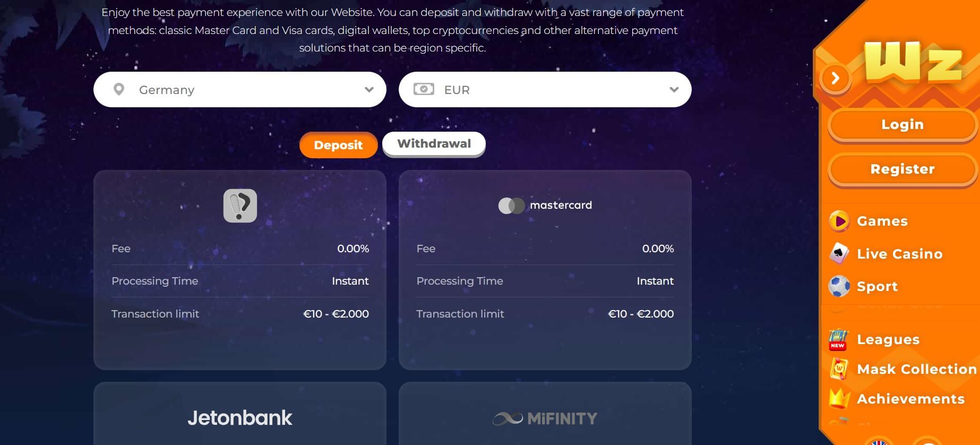Click the Games play icon in sidebar
Image resolution: width=980 pixels, height=445 pixels.
(x=839, y=221)
